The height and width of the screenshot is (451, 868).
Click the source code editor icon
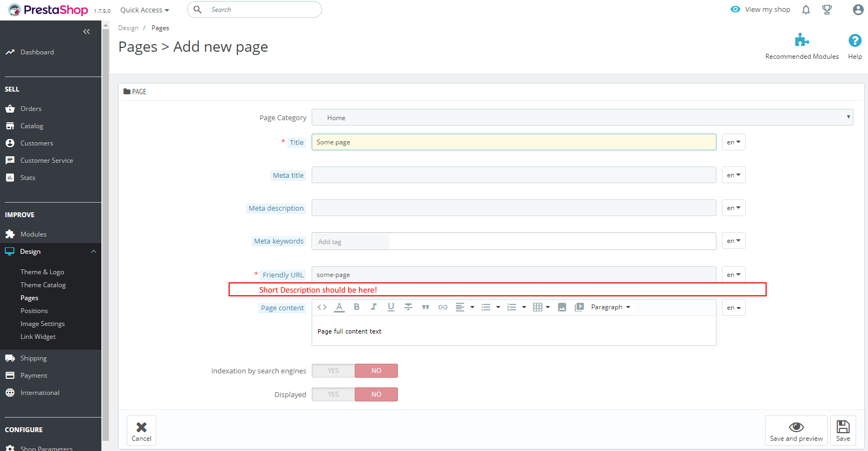[322, 307]
